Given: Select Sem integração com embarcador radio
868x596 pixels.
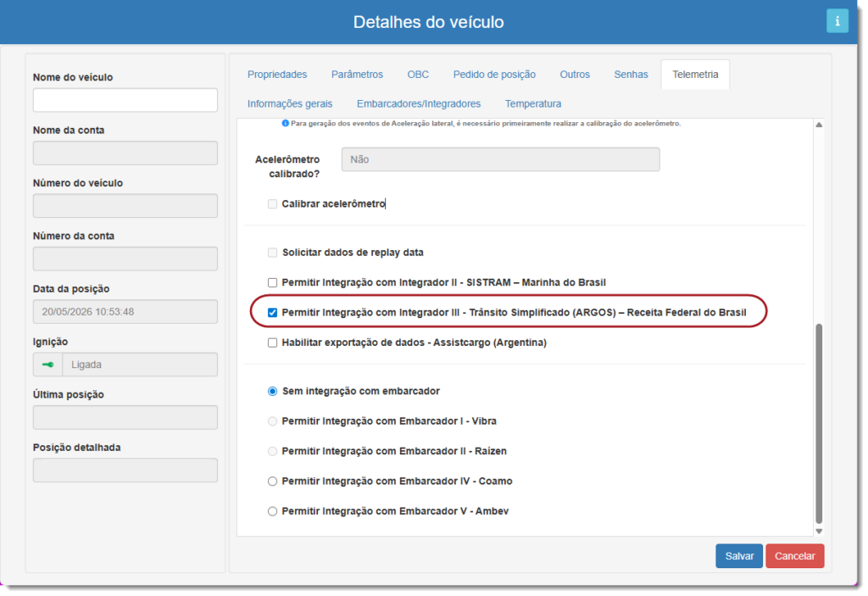Looking at the screenshot, I should 272,391.
